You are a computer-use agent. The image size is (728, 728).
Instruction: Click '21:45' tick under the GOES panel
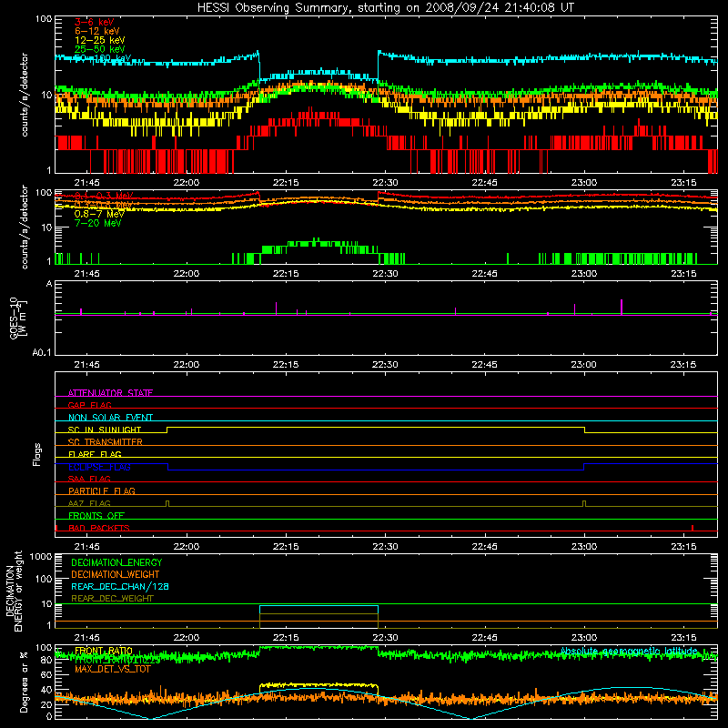86,365
